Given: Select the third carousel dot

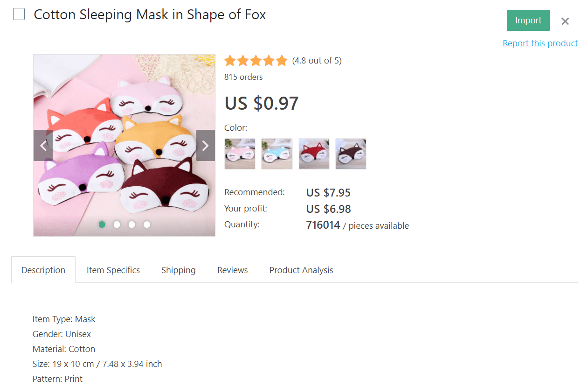Looking at the screenshot, I should [131, 225].
